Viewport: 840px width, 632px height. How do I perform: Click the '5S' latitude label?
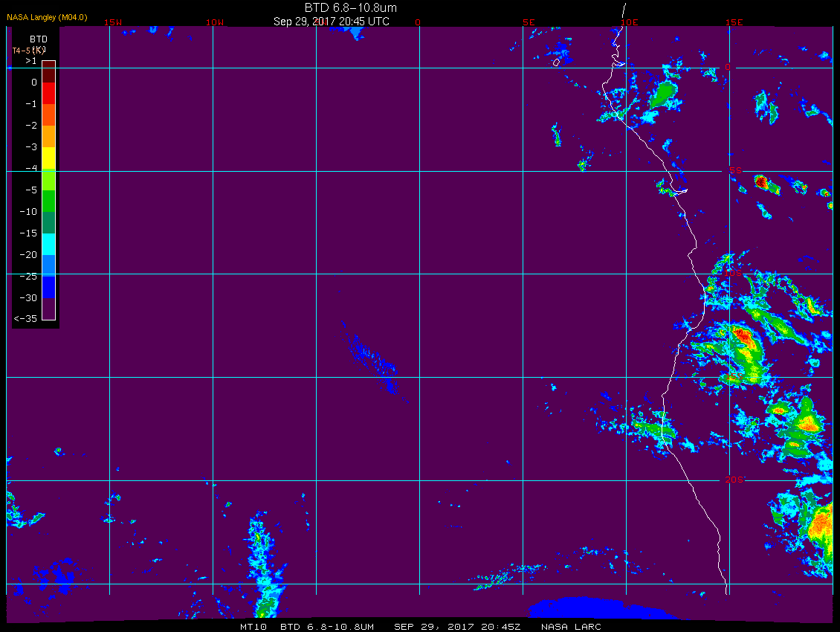[x=735, y=170]
